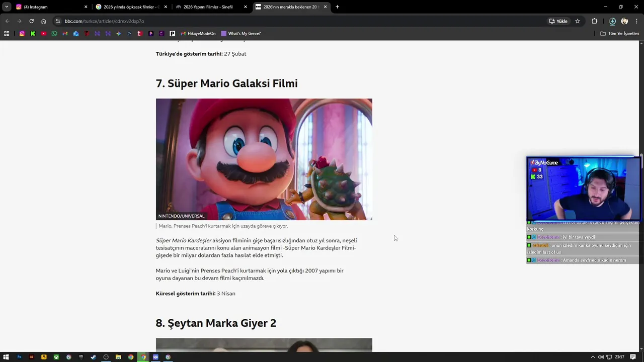Open File Explorer from the taskbar
Viewport: 644px width, 362px height.
[118, 357]
